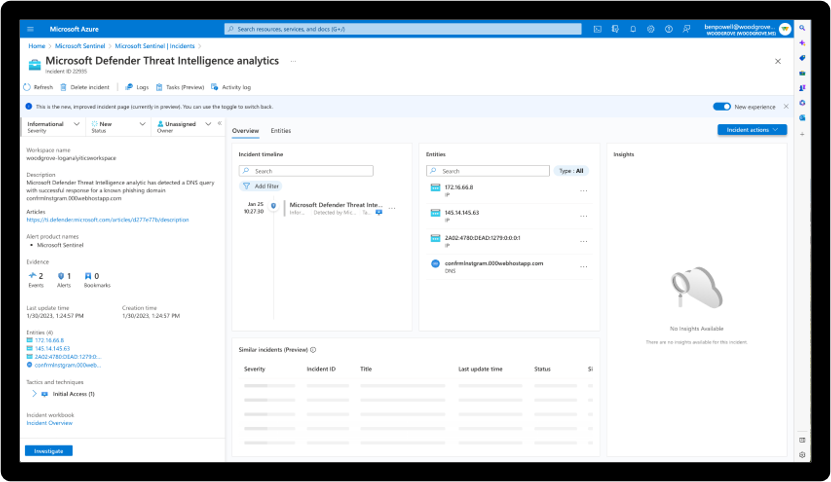Screen dimensions: 831x482
Task: Open the browser sidebar Microsoft 365 icon
Action: [802, 103]
